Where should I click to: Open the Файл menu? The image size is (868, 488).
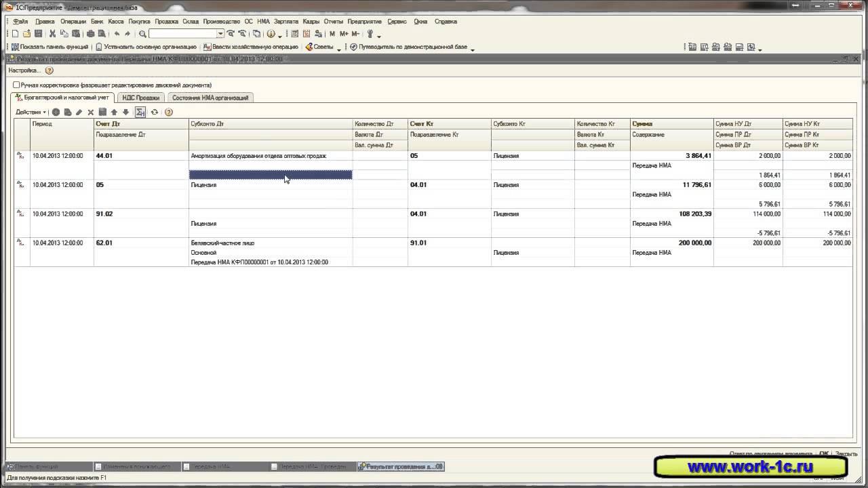point(20,21)
